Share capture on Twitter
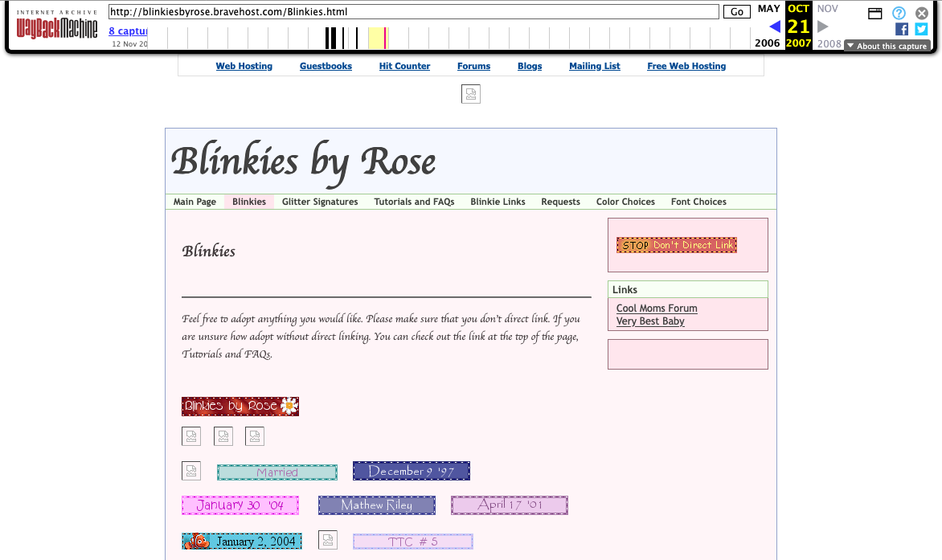This screenshot has width=942, height=560. 921,29
